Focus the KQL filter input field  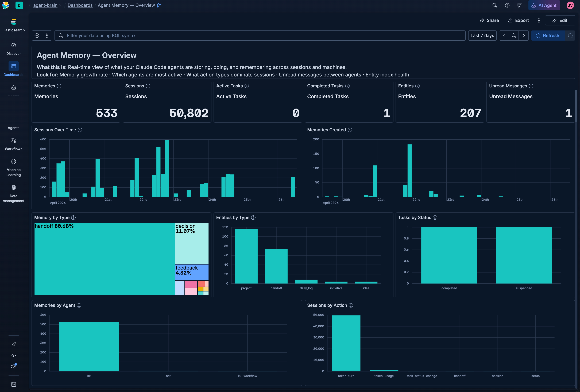(260, 35)
